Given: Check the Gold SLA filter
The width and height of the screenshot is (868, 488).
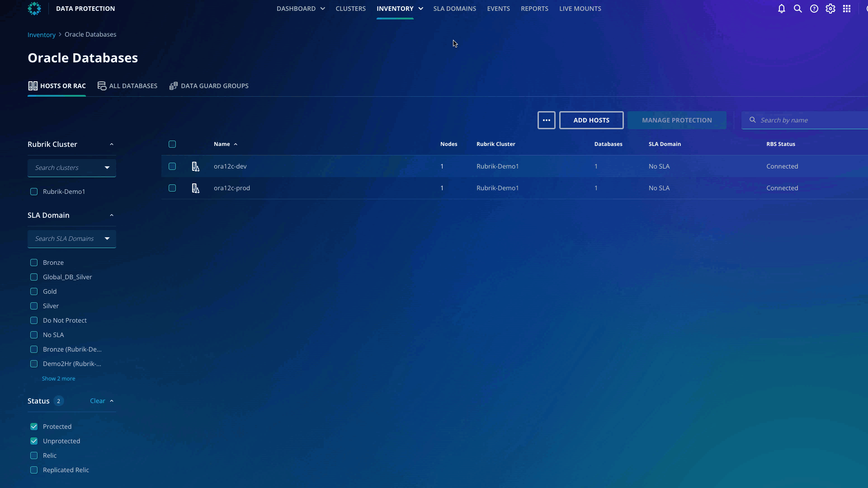Looking at the screenshot, I should tap(34, 291).
